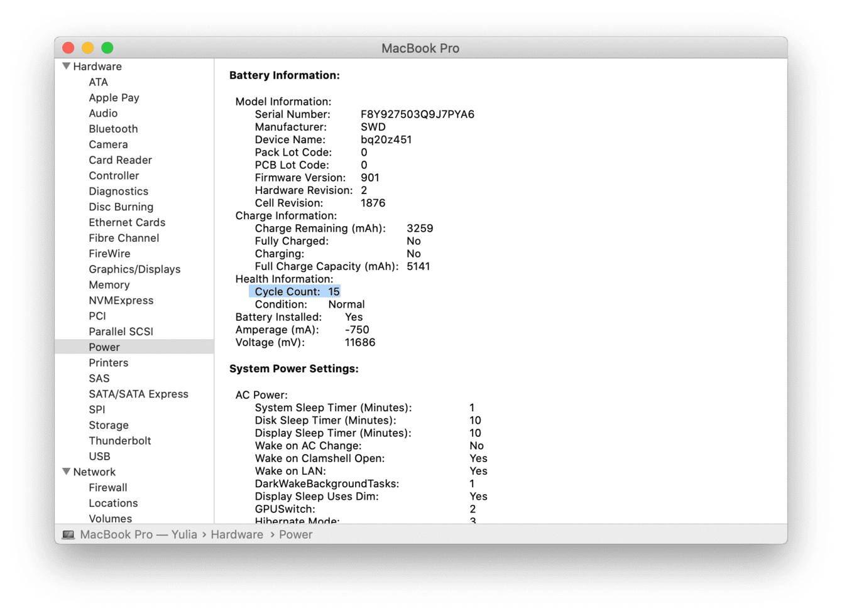Select Thunderbolt in sidebar
842x616 pixels.
click(x=120, y=441)
